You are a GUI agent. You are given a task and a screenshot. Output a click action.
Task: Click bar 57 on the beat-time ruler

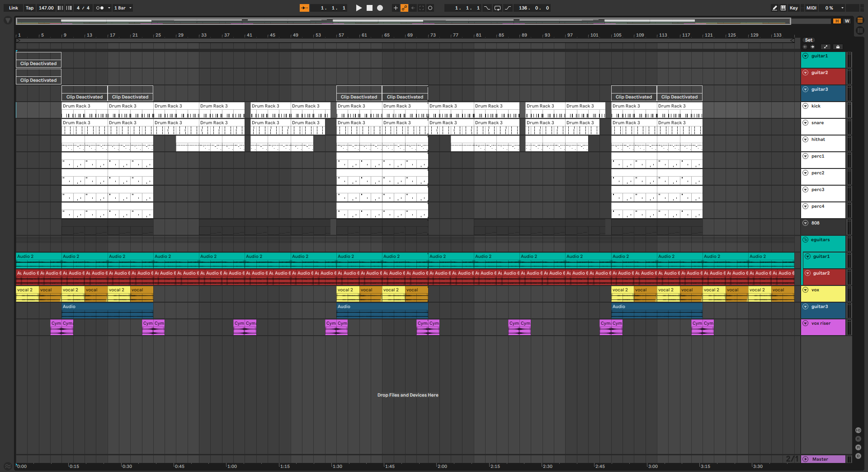341,35
